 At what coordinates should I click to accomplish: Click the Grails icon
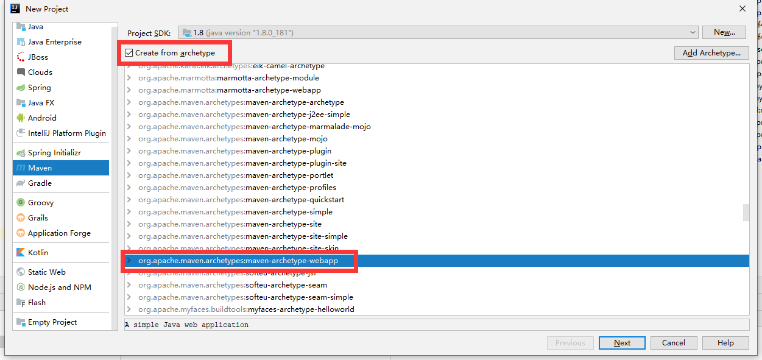point(20,218)
